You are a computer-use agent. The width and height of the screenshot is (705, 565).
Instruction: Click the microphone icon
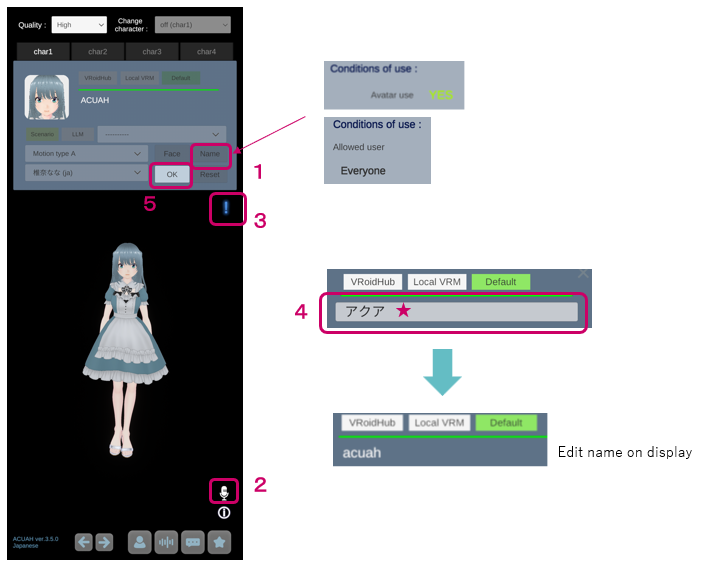click(x=224, y=492)
